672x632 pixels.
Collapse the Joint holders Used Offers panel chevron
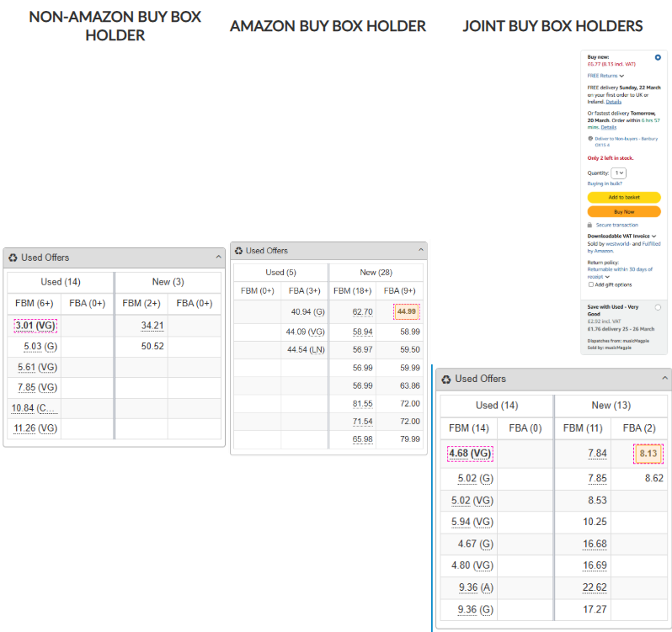pos(664,378)
